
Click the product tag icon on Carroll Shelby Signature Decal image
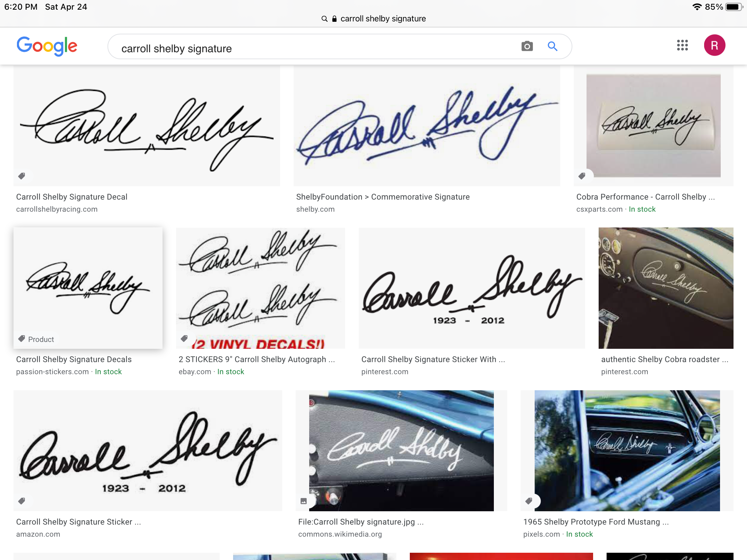(22, 176)
